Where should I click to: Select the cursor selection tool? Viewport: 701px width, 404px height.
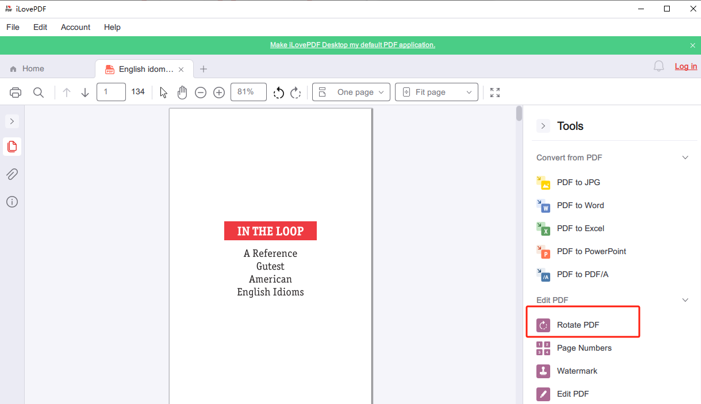[163, 93]
